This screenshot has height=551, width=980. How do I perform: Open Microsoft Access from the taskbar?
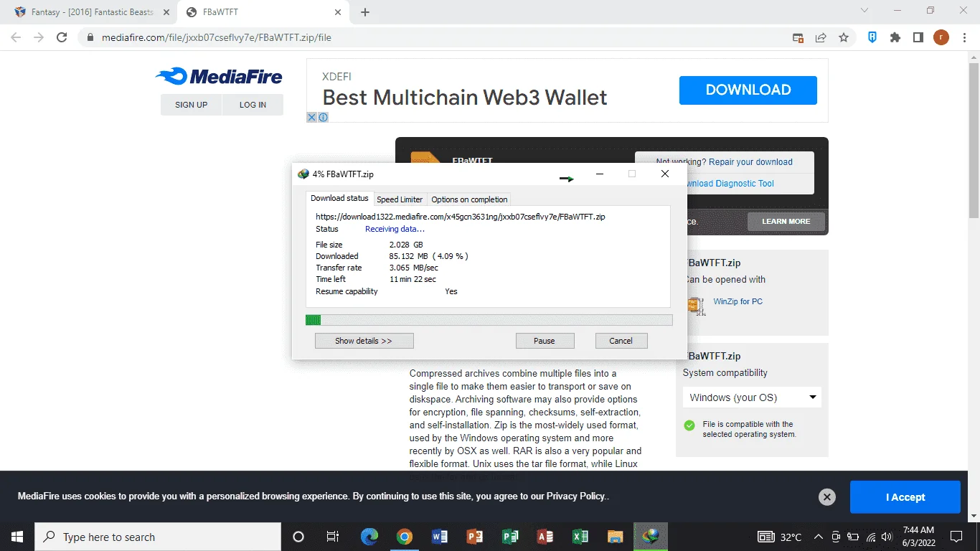pos(545,537)
